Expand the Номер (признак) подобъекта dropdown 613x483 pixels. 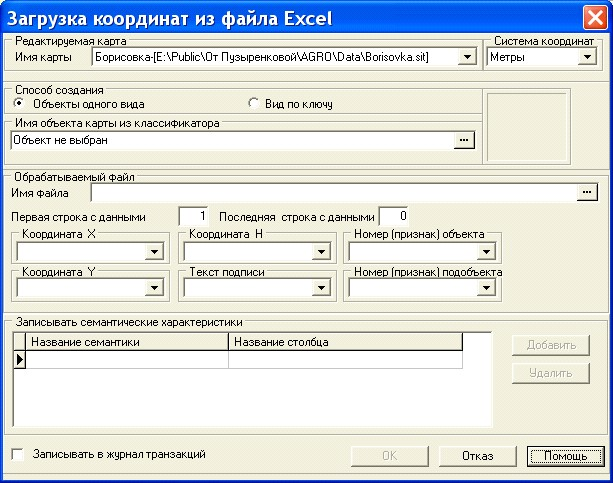pyautogui.click(x=487, y=288)
